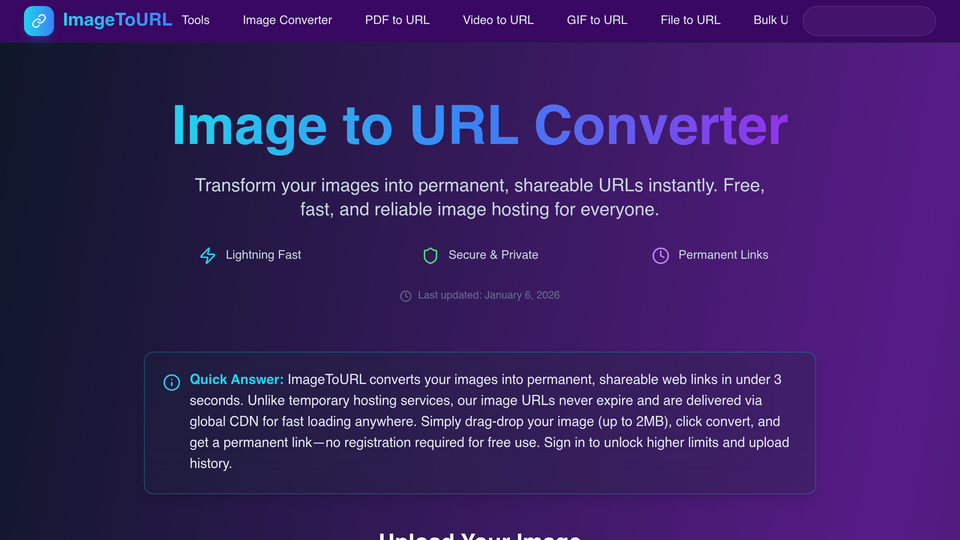Click the Lightning Fast bolt icon
Screen dimensions: 960x540
pos(208,255)
